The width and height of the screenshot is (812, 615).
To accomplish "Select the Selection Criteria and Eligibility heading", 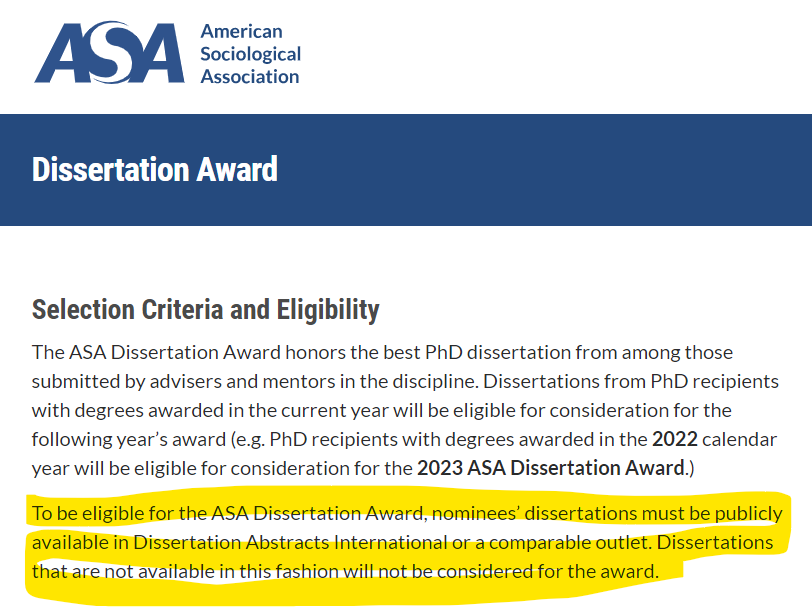I will click(x=206, y=310).
